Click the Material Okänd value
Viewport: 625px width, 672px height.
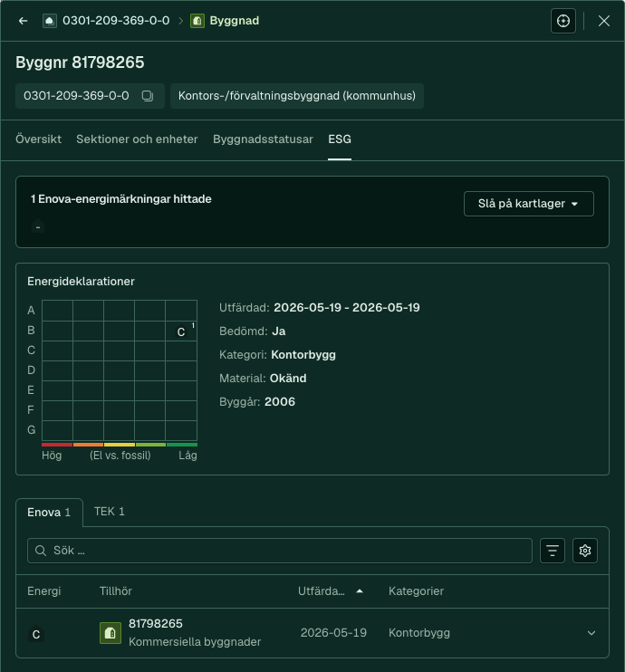click(288, 378)
